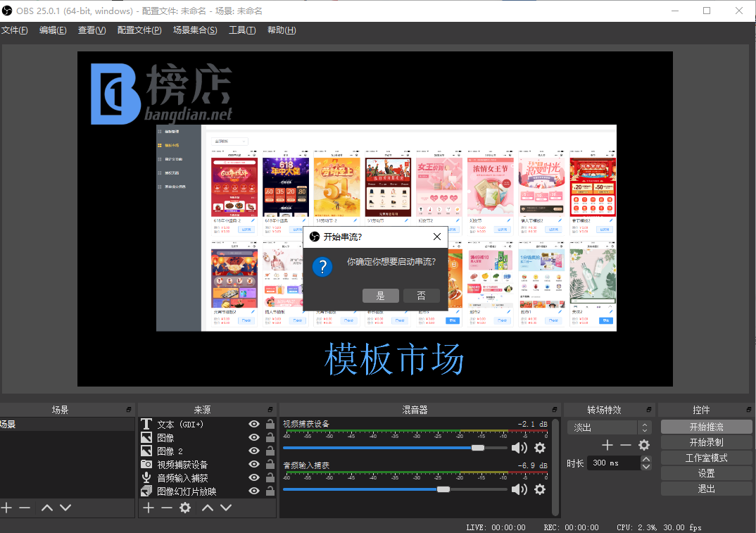Click 开始录制 to start recording

706,442
